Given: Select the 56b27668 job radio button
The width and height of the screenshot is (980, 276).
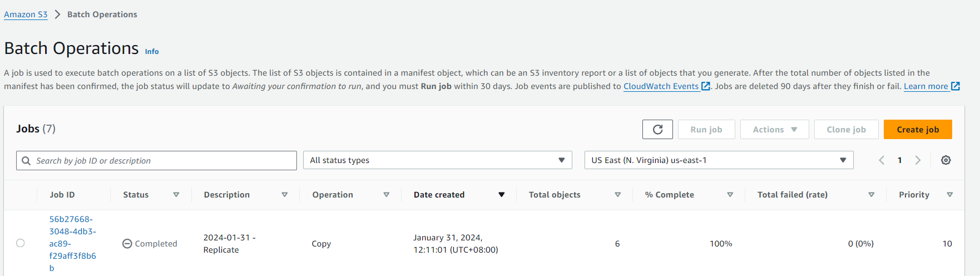Looking at the screenshot, I should [x=21, y=243].
